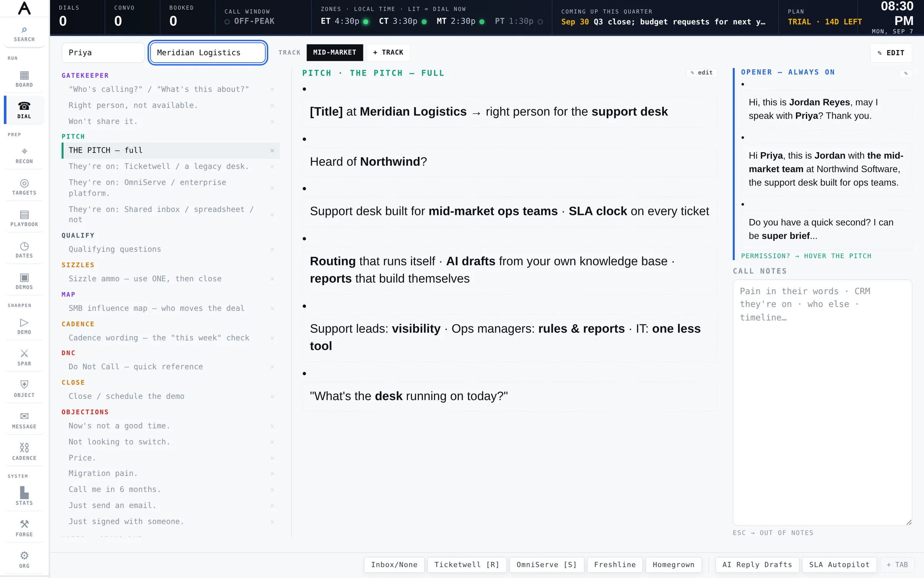Viewport: 924px width, 578px height.
Task: Open the Demos section
Action: [x=24, y=282]
